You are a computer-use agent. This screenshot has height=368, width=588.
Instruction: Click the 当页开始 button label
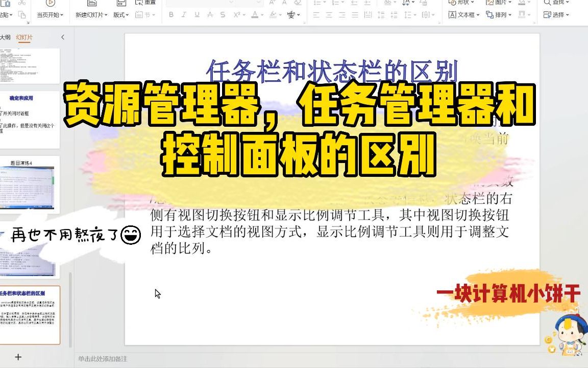(48, 15)
